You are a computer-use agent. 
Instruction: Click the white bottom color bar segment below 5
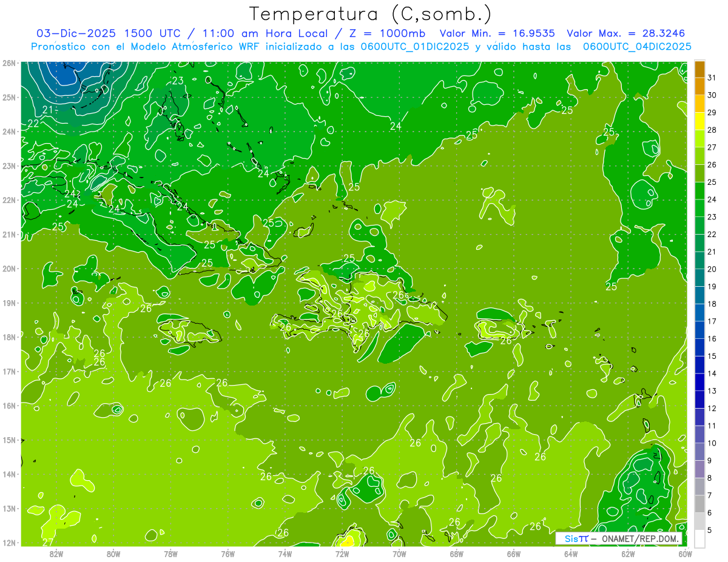(699, 538)
